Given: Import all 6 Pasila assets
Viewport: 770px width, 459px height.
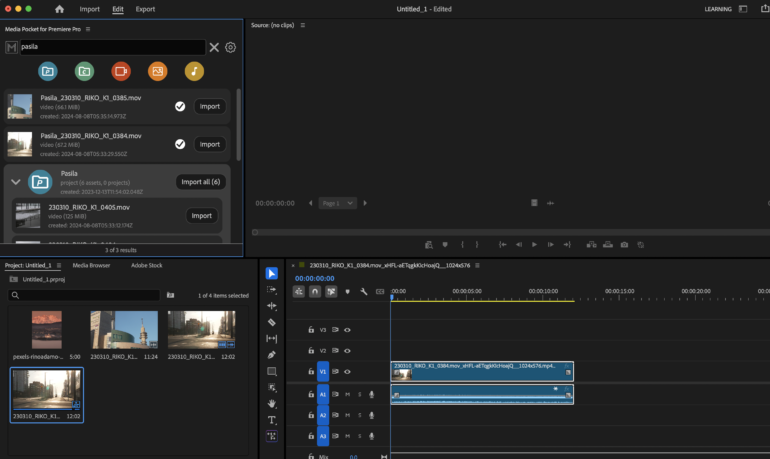Looking at the screenshot, I should coord(200,182).
